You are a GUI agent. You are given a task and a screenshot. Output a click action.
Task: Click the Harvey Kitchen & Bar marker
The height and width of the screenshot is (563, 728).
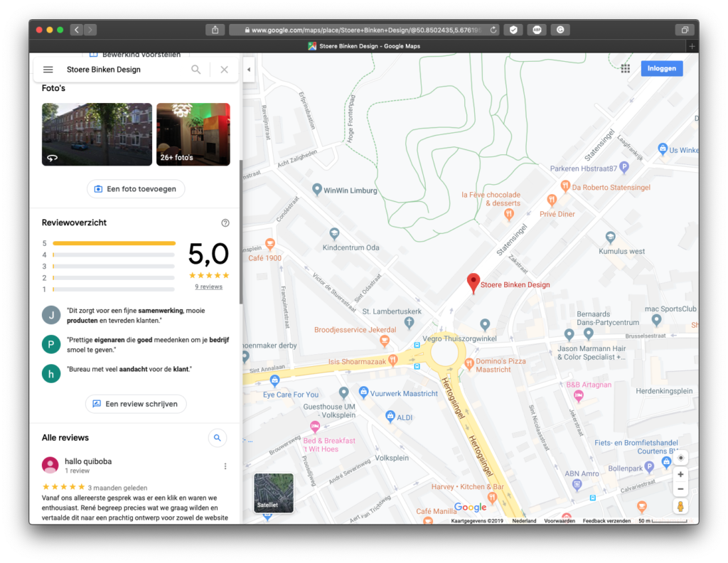tap(492, 498)
